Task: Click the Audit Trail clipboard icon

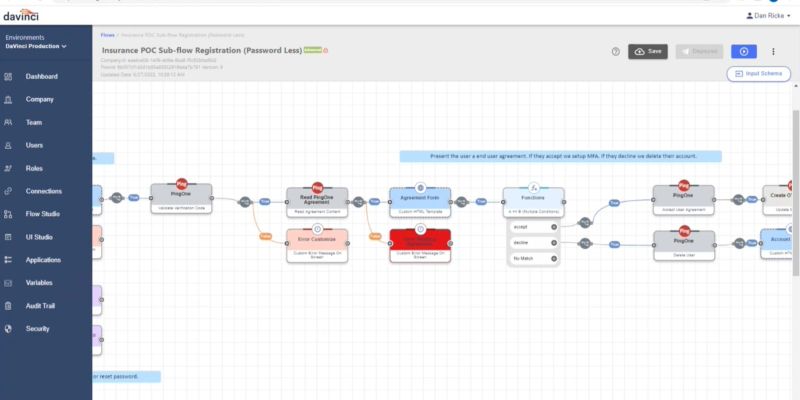Action: [8, 306]
